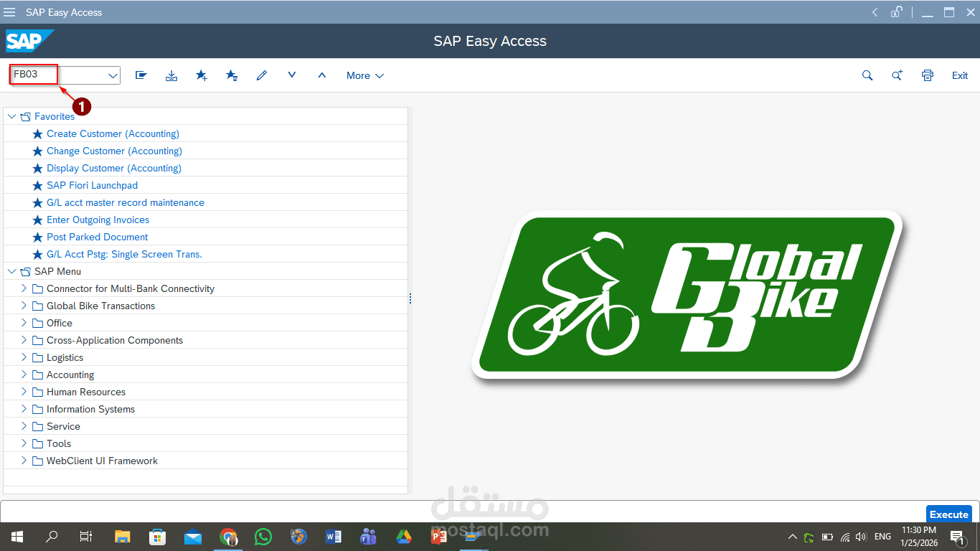This screenshot has height=551, width=980.
Task: Expand the Office folder
Action: click(24, 323)
